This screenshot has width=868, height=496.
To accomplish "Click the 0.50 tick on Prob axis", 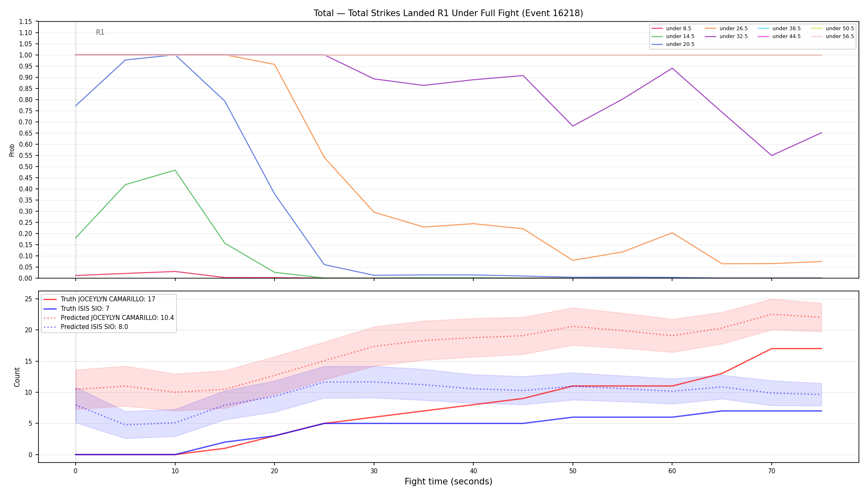I will [x=26, y=167].
